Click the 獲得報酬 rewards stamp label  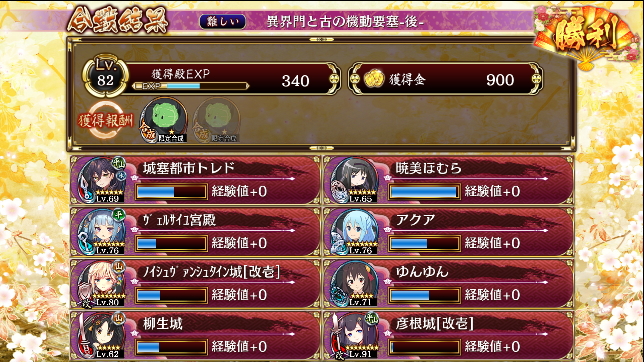pyautogui.click(x=106, y=120)
